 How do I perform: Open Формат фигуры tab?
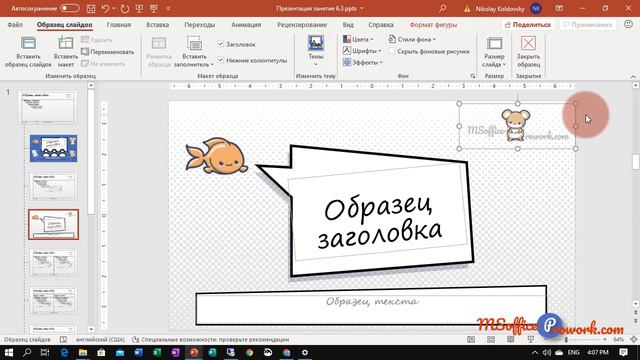tap(433, 24)
